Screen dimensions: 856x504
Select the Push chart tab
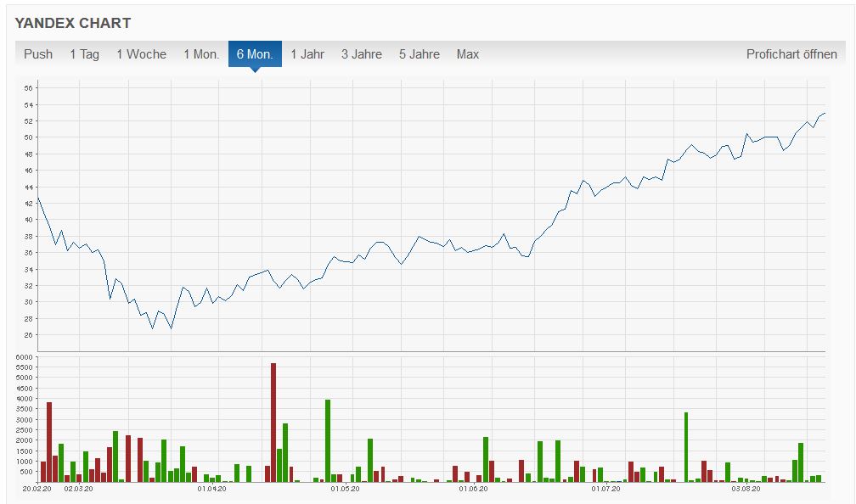click(x=38, y=54)
